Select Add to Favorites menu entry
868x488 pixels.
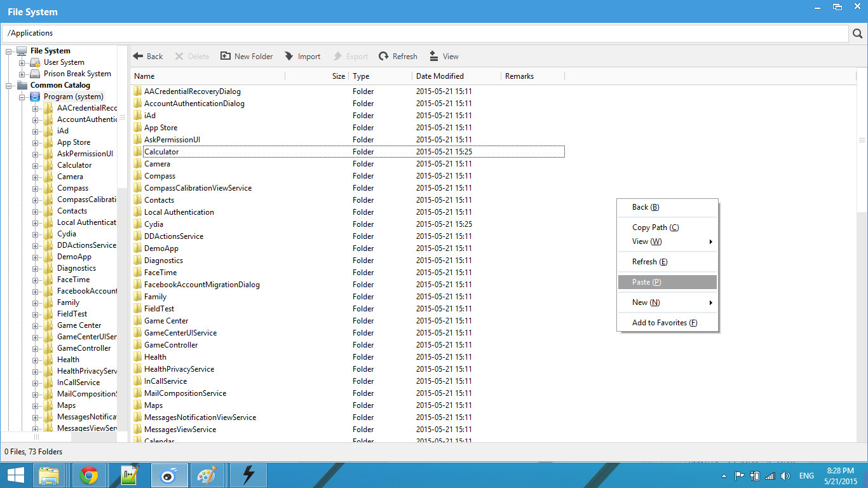click(x=664, y=323)
